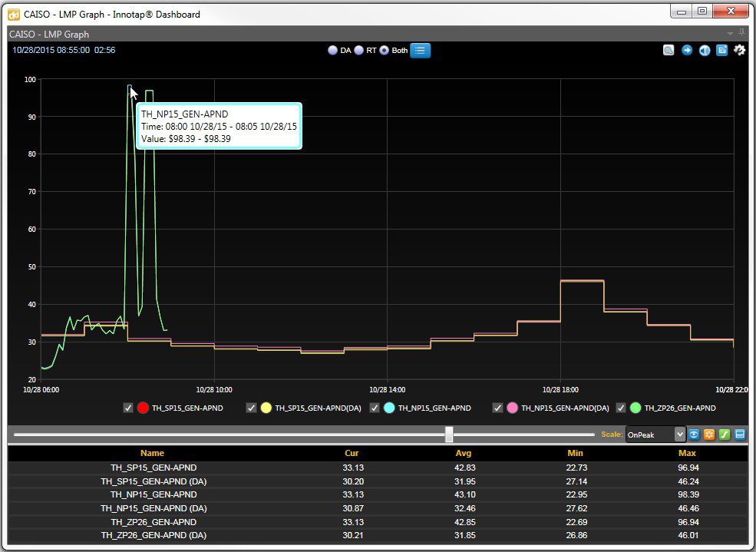The width and height of the screenshot is (756, 552).
Task: Sort by the Min column header
Action: [575, 453]
